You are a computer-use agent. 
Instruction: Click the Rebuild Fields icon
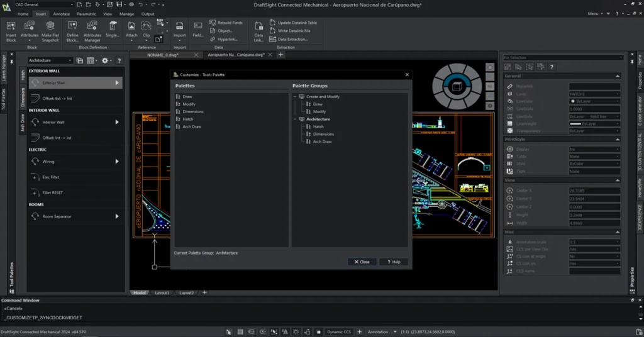coord(212,23)
